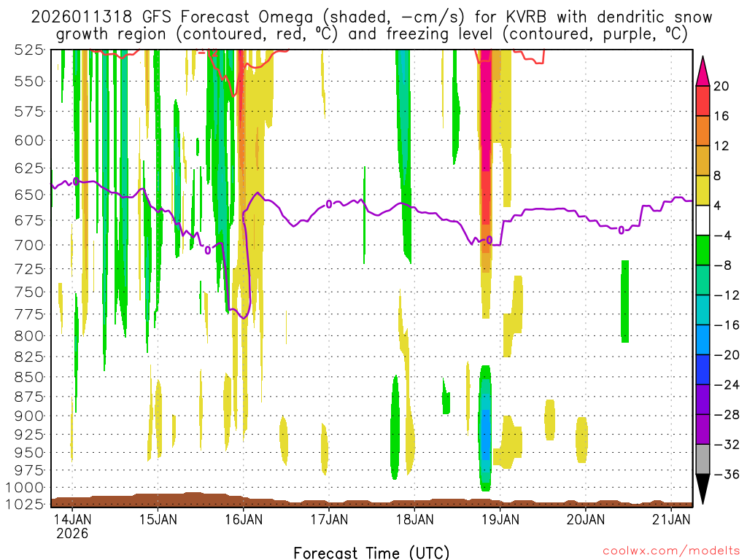Click the gray swatch between -32 and -36
Viewport: 747px width, 560px height.
coord(703,459)
